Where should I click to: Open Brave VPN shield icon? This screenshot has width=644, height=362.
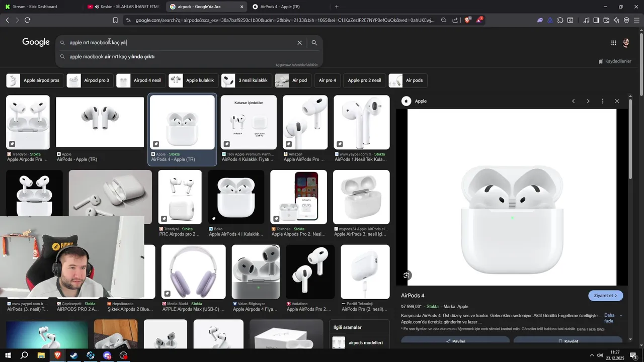click(626, 20)
